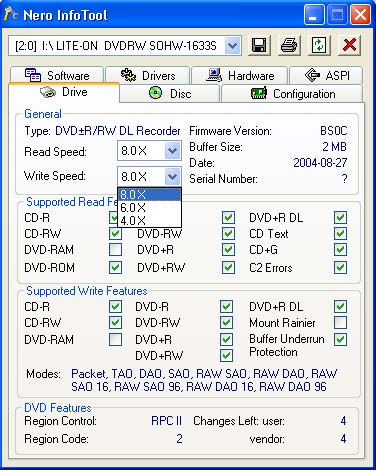Open the LITE-ON drive selection dropdown
The width and height of the screenshot is (376, 470).
pyautogui.click(x=232, y=45)
